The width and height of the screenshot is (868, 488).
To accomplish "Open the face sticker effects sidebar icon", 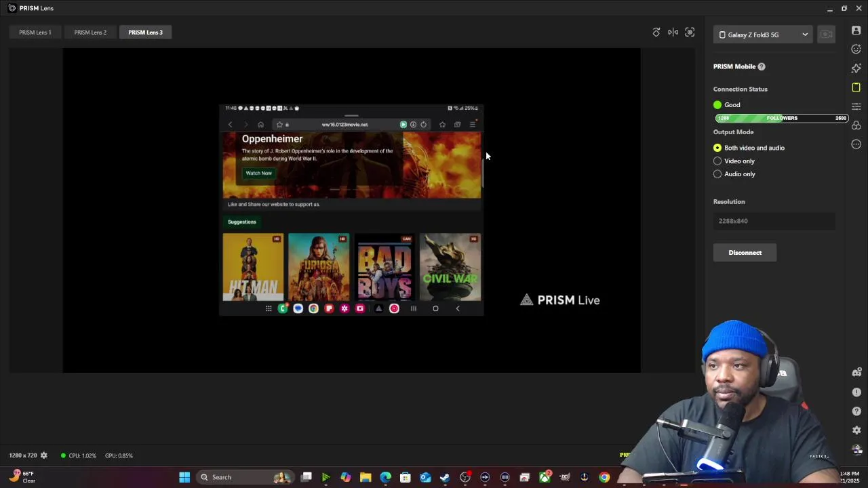I will pyautogui.click(x=856, y=49).
